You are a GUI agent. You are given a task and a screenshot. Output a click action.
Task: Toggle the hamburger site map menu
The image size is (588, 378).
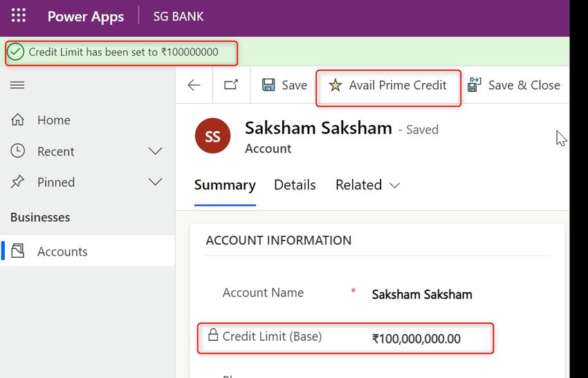pos(17,85)
